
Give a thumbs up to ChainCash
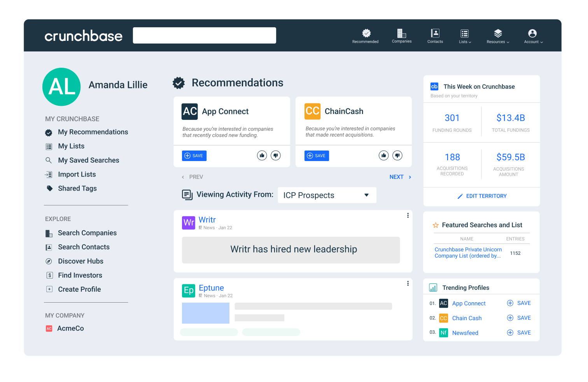click(384, 155)
